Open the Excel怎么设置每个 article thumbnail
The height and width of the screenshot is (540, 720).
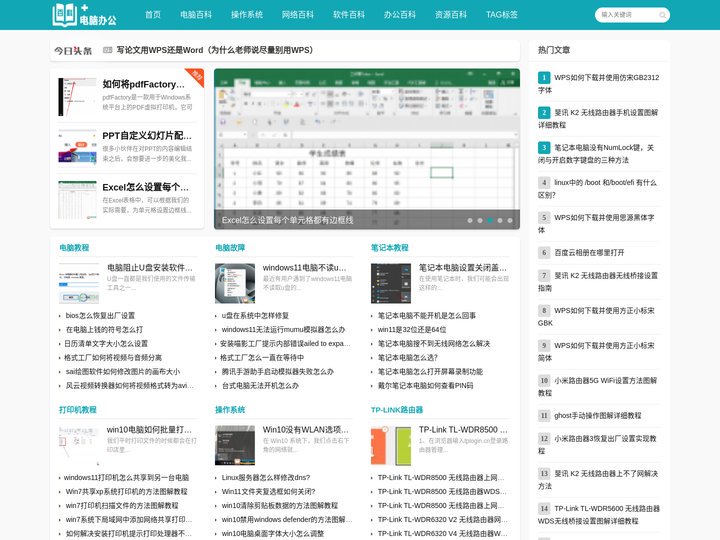(x=77, y=200)
